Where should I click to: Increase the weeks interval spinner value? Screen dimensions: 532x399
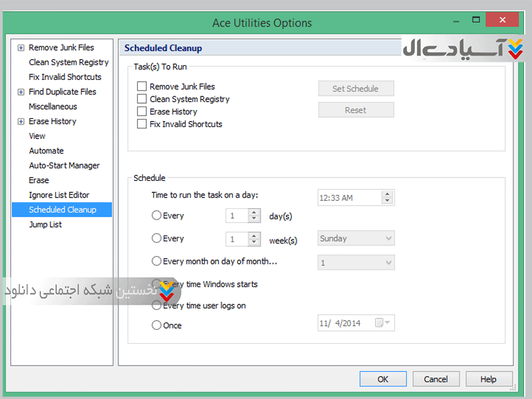tap(253, 235)
